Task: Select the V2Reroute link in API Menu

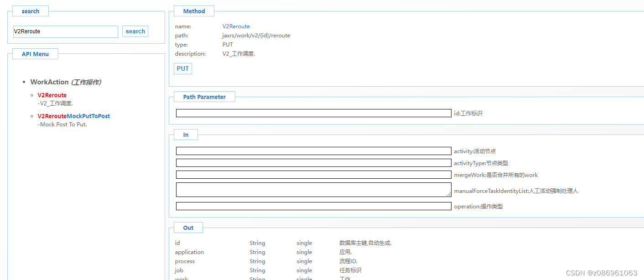Action: [x=52, y=95]
